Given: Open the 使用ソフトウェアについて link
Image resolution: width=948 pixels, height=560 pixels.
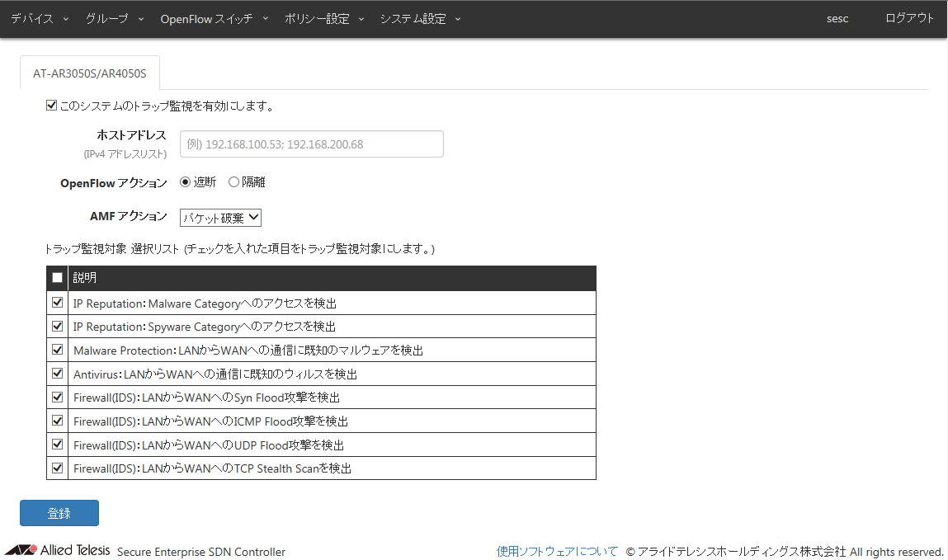Looking at the screenshot, I should coord(557,552).
